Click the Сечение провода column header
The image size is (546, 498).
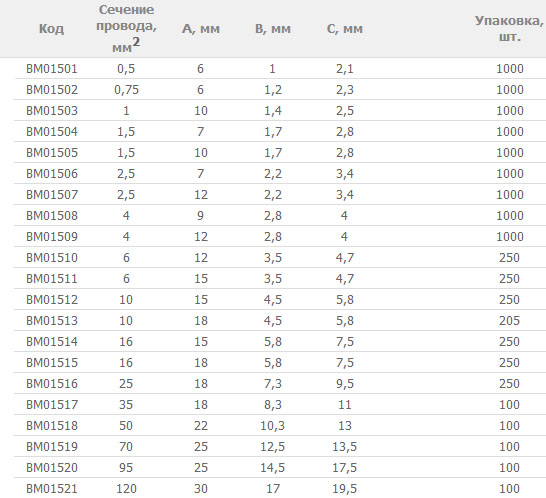click(x=126, y=29)
